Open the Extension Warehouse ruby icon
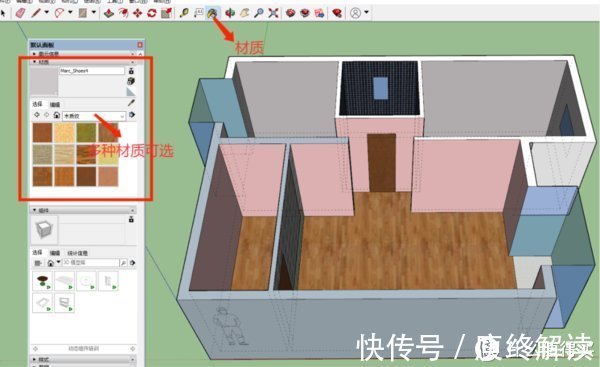 pos(337,13)
